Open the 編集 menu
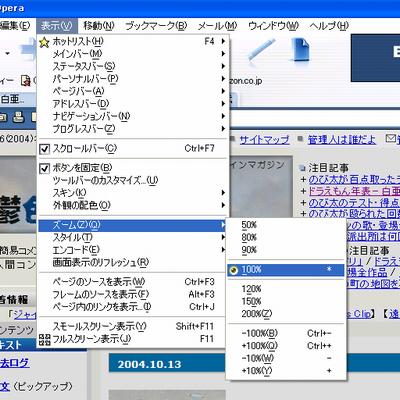400x400 pixels. click(16, 25)
